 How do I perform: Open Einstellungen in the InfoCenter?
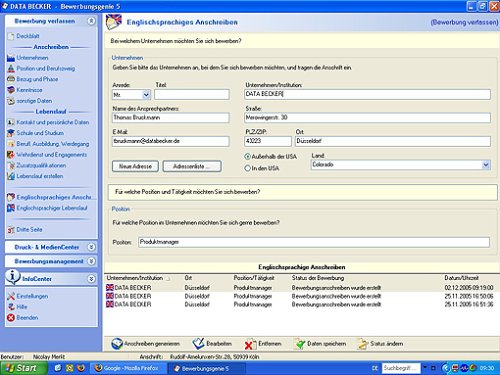(x=28, y=296)
